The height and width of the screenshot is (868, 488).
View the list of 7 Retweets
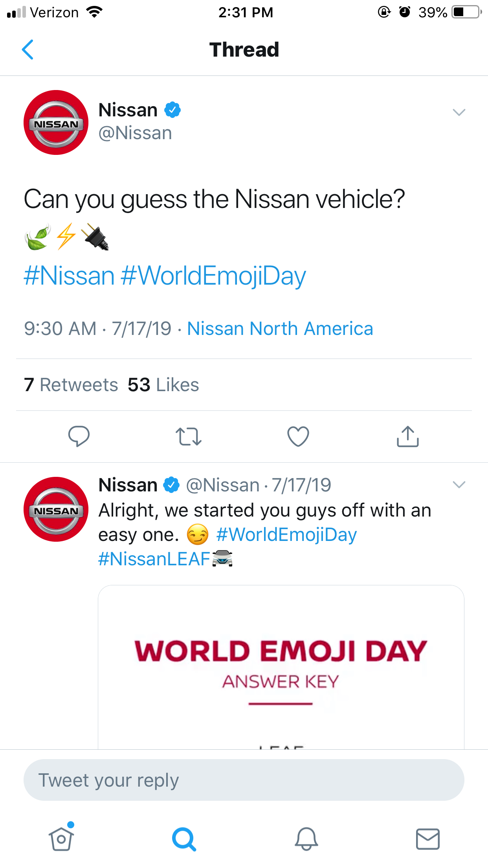click(x=71, y=385)
